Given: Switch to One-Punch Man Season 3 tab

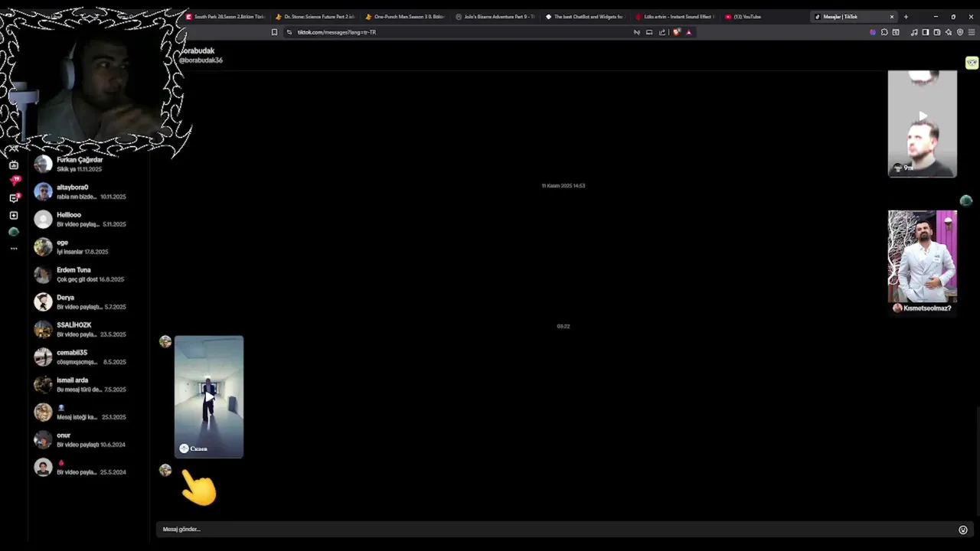Looking at the screenshot, I should click(x=405, y=17).
